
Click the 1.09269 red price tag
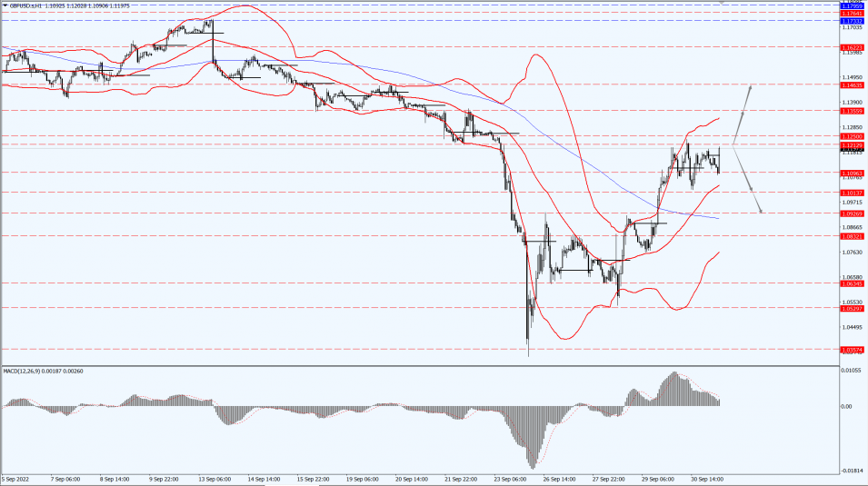(x=852, y=213)
